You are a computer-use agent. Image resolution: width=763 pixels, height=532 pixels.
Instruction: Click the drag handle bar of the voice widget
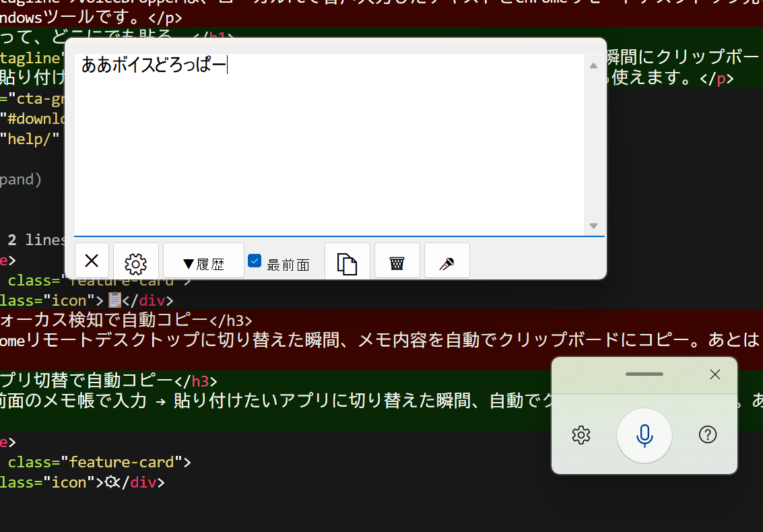click(x=644, y=374)
